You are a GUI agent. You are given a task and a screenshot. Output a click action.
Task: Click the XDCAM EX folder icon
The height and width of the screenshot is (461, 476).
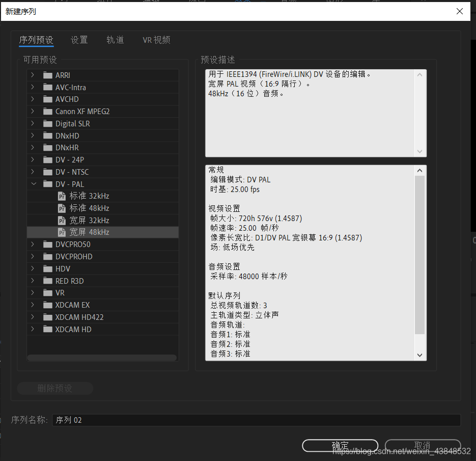pyautogui.click(x=48, y=305)
